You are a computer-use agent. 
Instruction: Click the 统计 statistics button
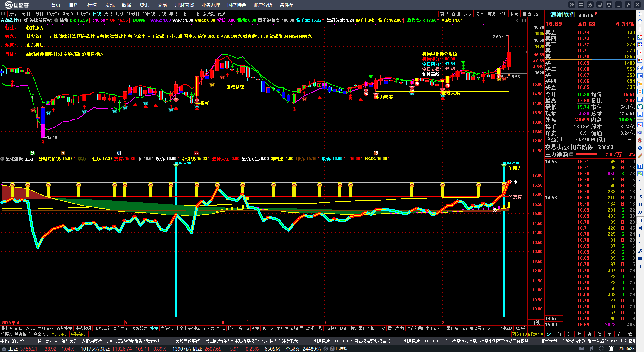[x=479, y=14]
